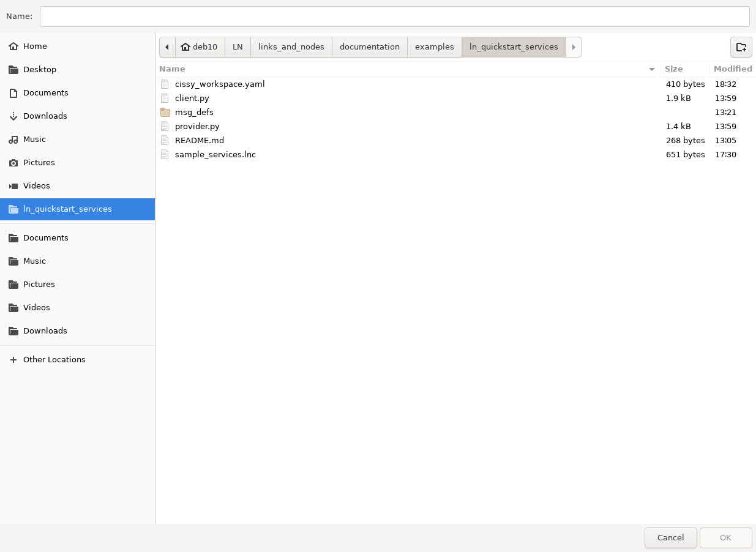Go to links_and_nodes in path bar

291,47
